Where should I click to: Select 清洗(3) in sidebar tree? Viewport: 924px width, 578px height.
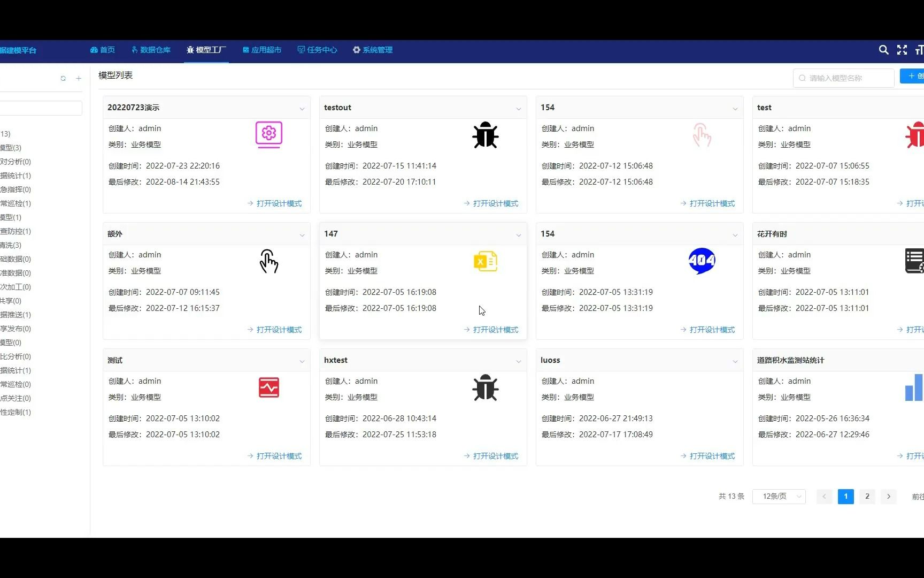(11, 245)
